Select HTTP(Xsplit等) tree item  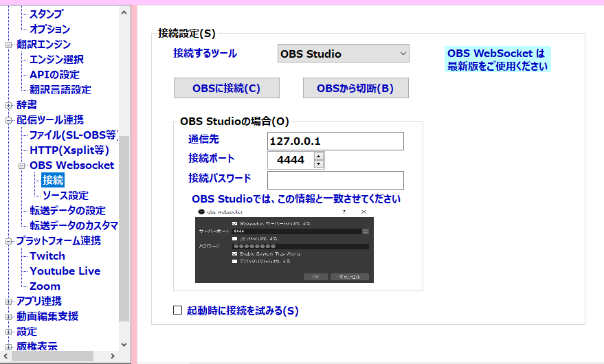[69, 150]
